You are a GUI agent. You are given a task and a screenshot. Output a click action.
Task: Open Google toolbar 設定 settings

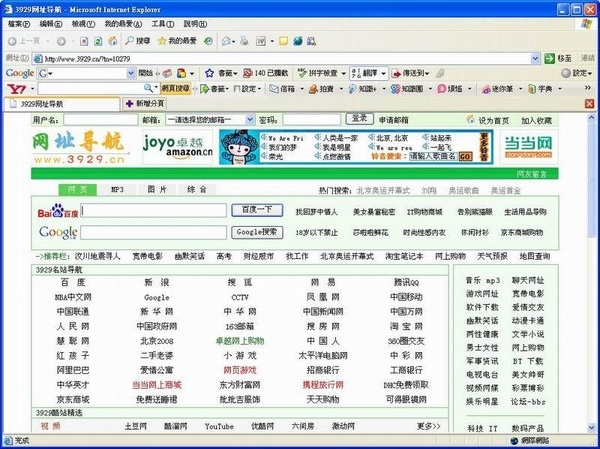577,73
